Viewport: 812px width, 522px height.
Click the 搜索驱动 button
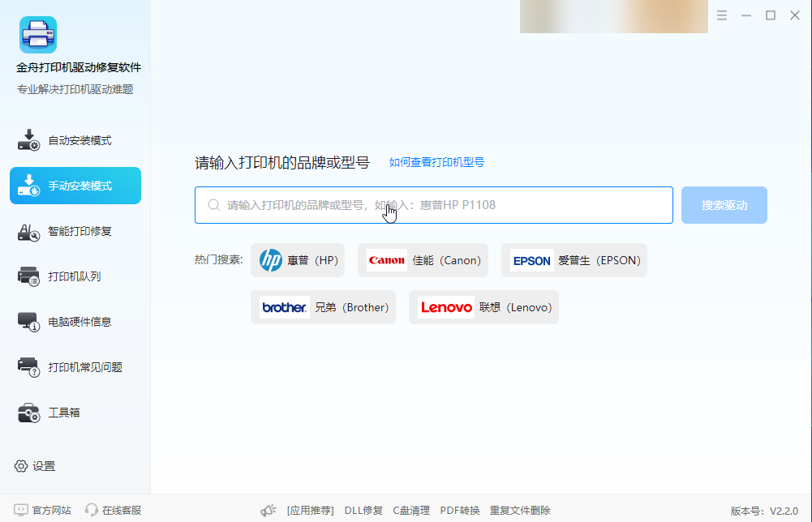tap(724, 205)
